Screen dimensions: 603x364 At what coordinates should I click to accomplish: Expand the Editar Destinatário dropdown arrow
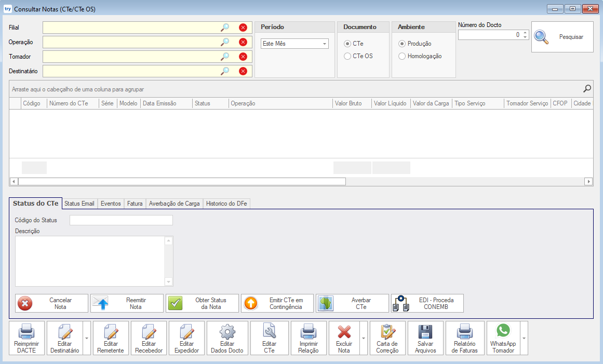[87, 338]
